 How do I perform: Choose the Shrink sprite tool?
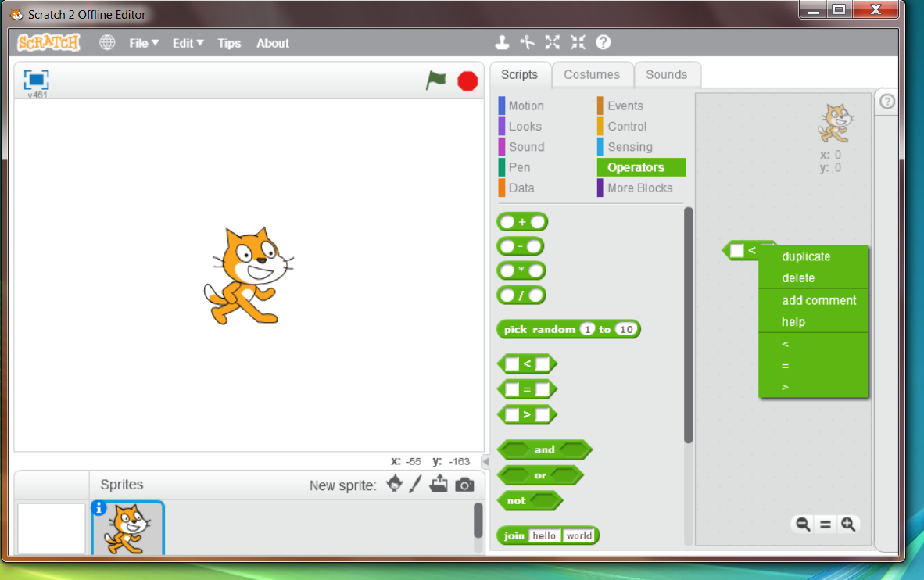[x=578, y=43]
